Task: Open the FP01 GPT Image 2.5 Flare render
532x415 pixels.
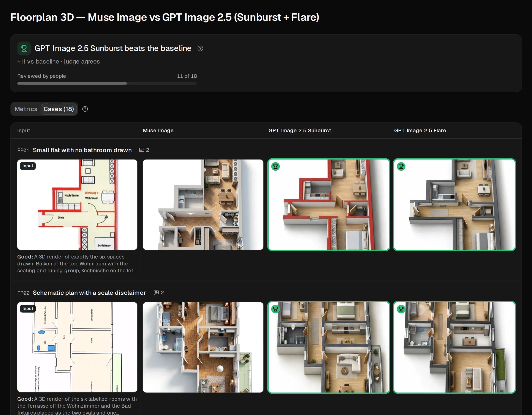Action: 454,204
